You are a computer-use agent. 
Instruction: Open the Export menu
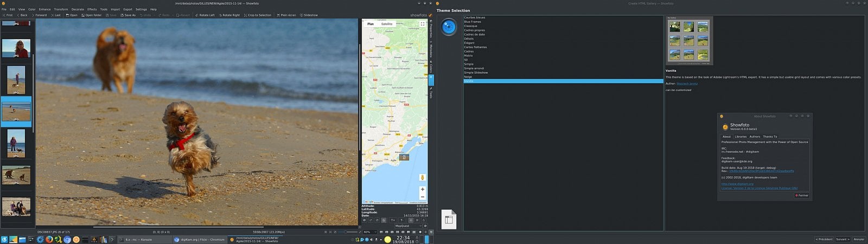(127, 9)
